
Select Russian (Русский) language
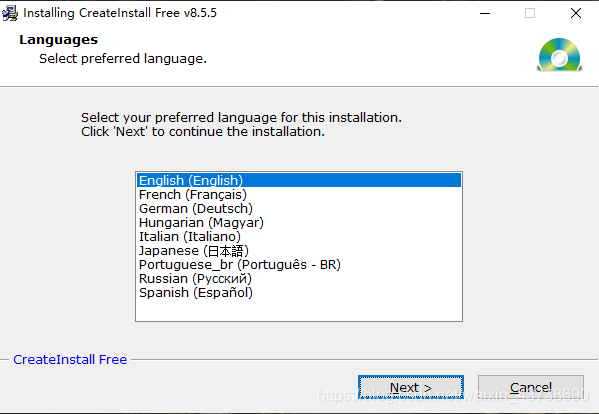[299, 279]
